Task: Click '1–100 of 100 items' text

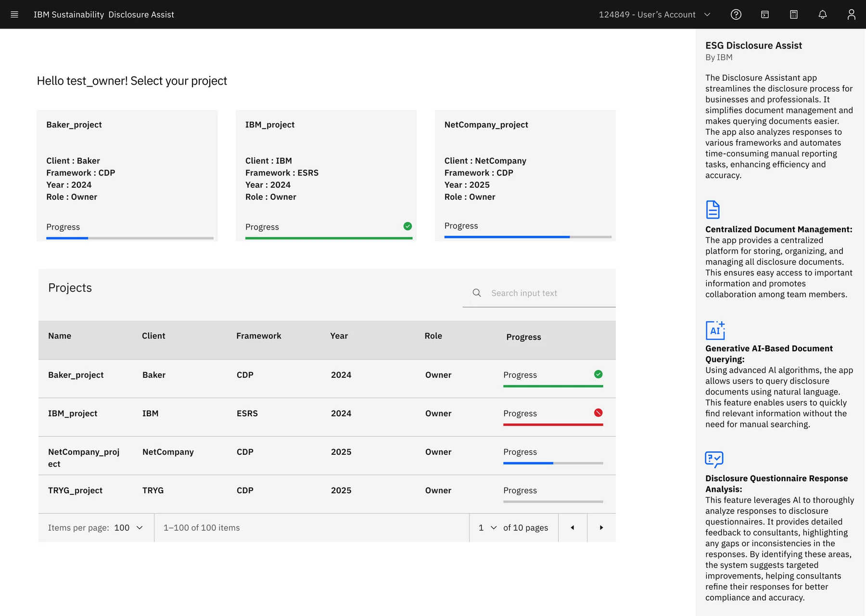Action: click(202, 527)
